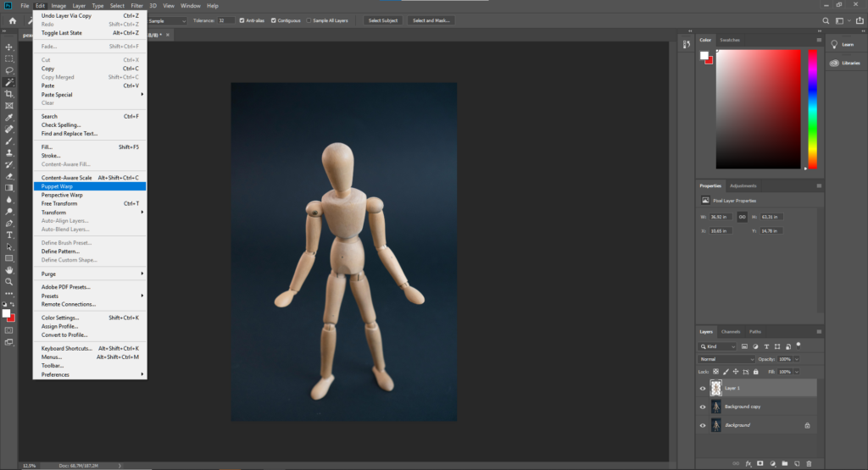The width and height of the screenshot is (868, 470).
Task: Click the Lock all padlock icon
Action: (756, 372)
